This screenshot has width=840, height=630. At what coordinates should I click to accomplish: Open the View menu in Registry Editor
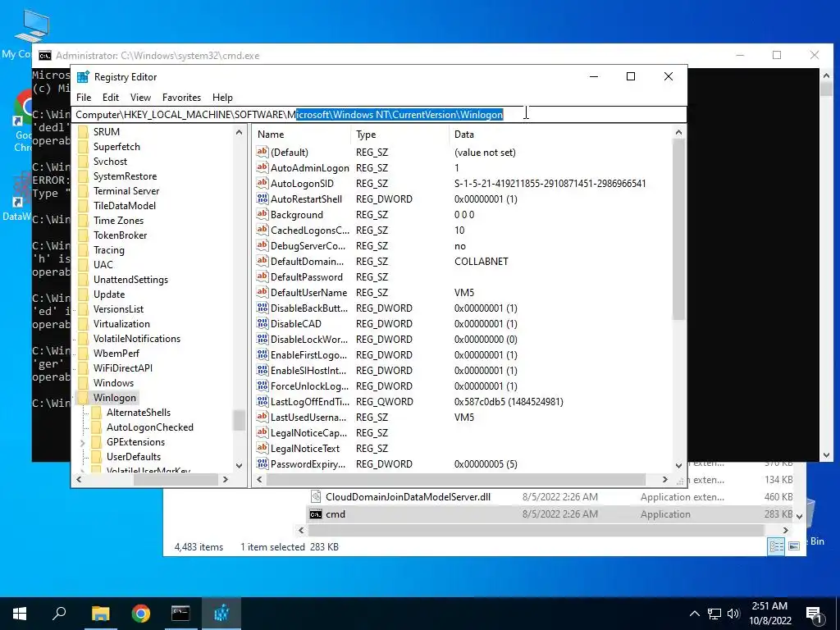click(x=140, y=98)
